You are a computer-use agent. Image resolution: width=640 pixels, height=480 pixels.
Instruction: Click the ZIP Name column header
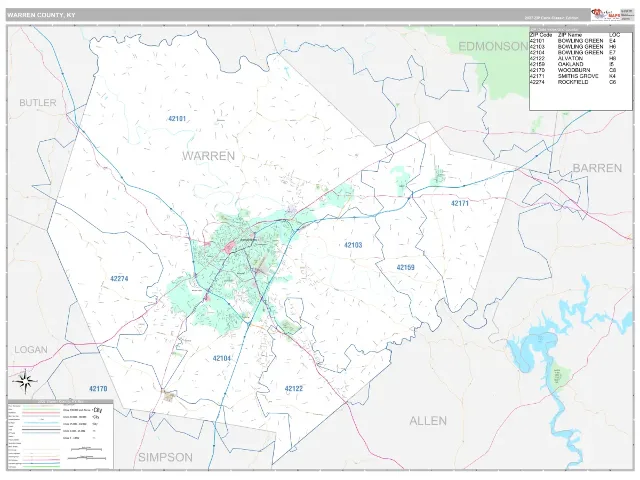(570, 35)
